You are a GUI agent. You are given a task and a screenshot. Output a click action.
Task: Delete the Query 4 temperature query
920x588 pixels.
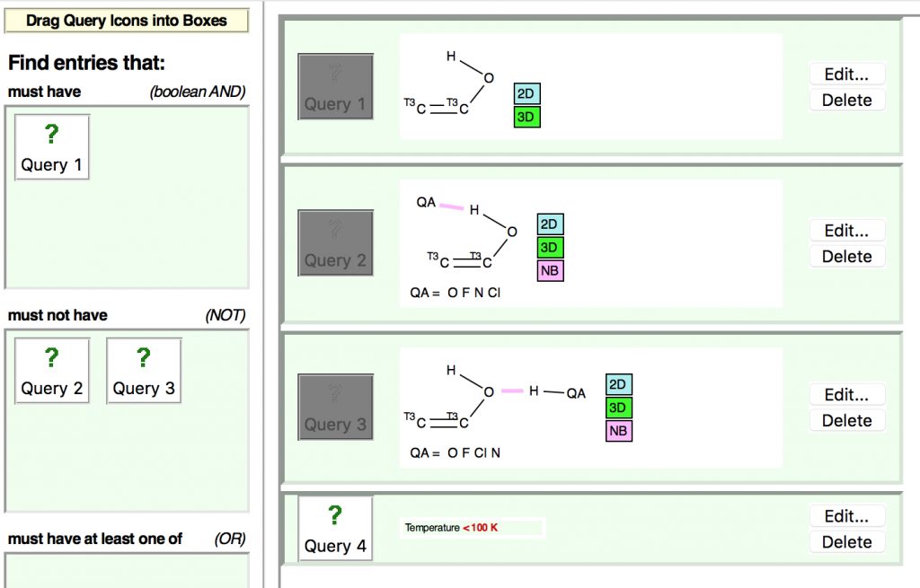(x=846, y=541)
